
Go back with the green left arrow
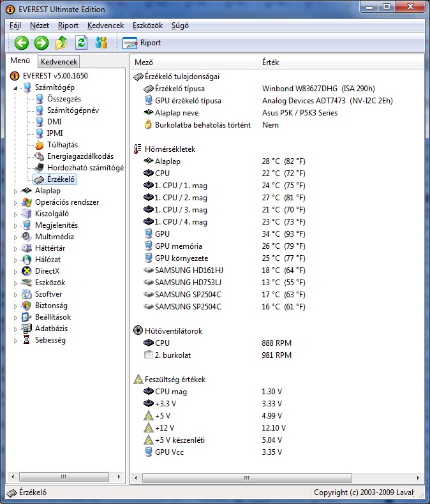(22, 43)
